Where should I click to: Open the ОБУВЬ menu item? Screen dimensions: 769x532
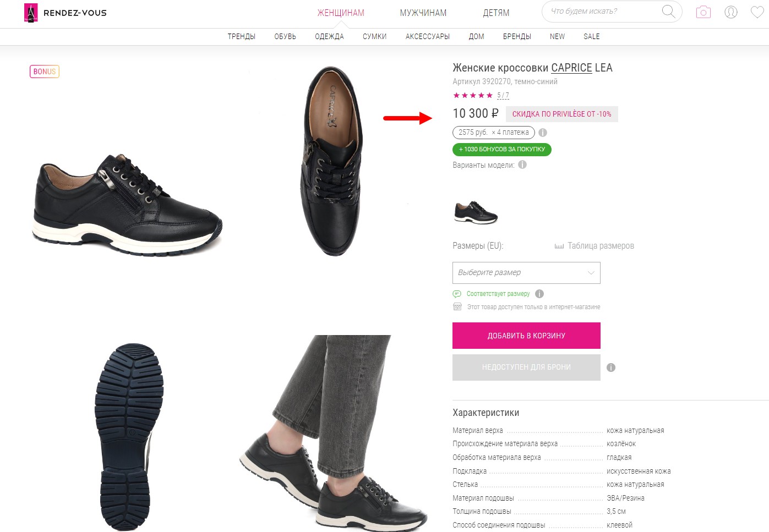pyautogui.click(x=285, y=37)
